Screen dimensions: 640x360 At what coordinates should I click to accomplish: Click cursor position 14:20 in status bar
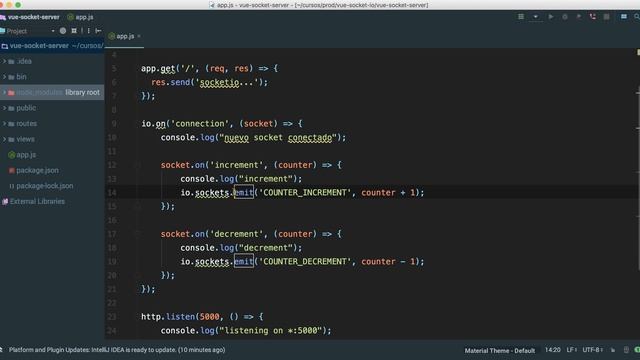(x=553, y=350)
